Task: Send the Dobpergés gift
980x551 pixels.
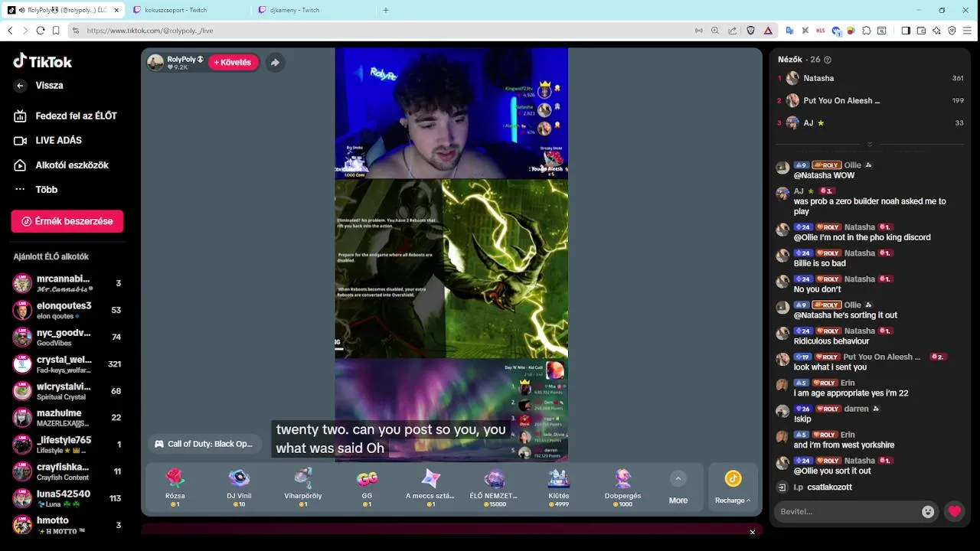Action: click(x=622, y=487)
